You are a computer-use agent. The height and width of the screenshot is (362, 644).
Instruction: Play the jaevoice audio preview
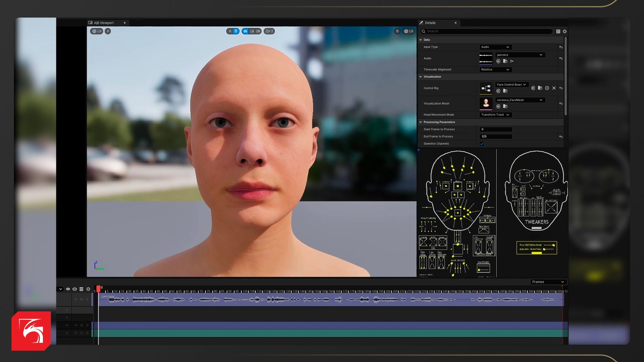coord(512,61)
